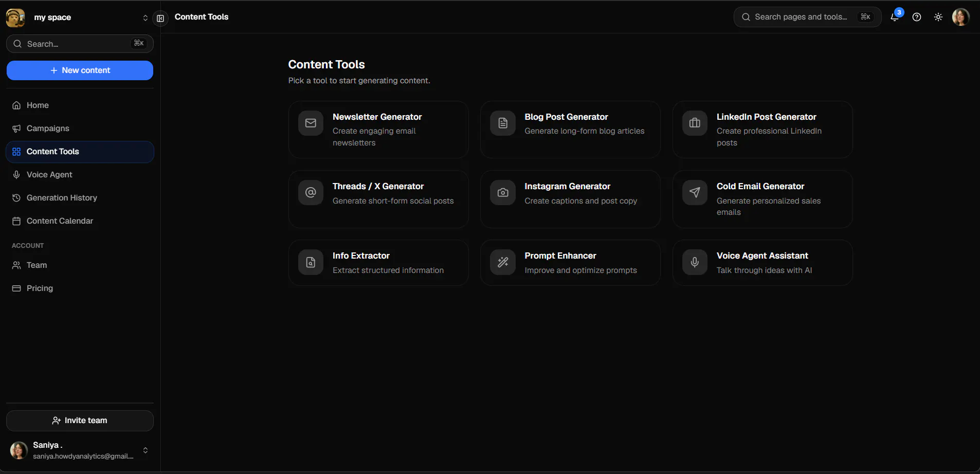Click the Threads / X Generator at-sign icon
Screen dimensions: 980x474
311,193
